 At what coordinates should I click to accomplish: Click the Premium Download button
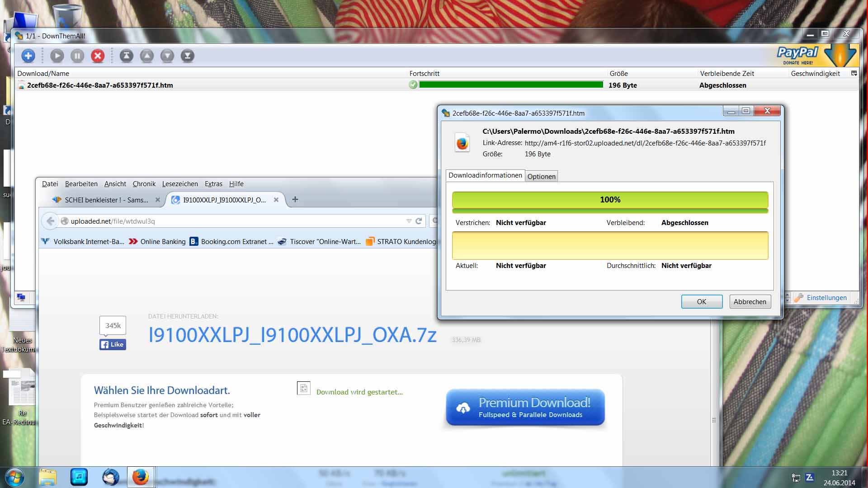[525, 407]
